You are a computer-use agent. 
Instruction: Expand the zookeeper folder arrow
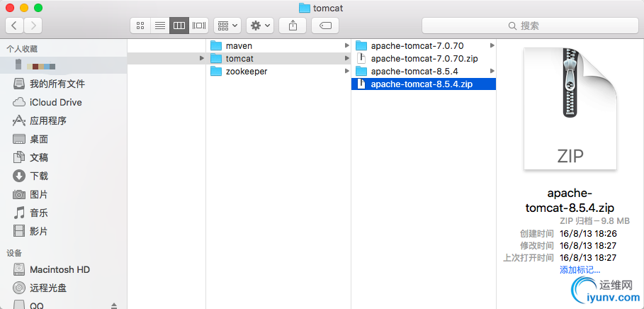coord(347,71)
